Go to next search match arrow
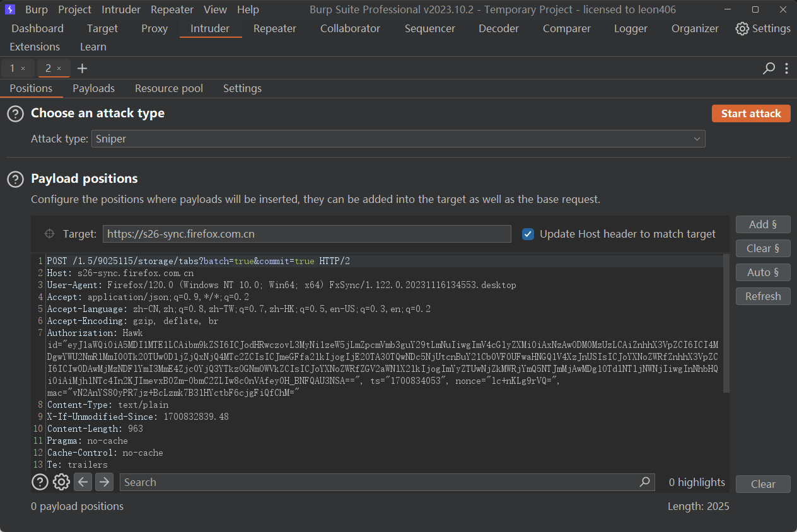The image size is (797, 532). (104, 482)
